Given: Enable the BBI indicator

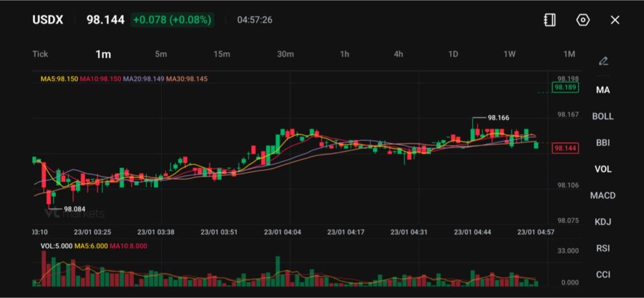Looking at the screenshot, I should (602, 143).
